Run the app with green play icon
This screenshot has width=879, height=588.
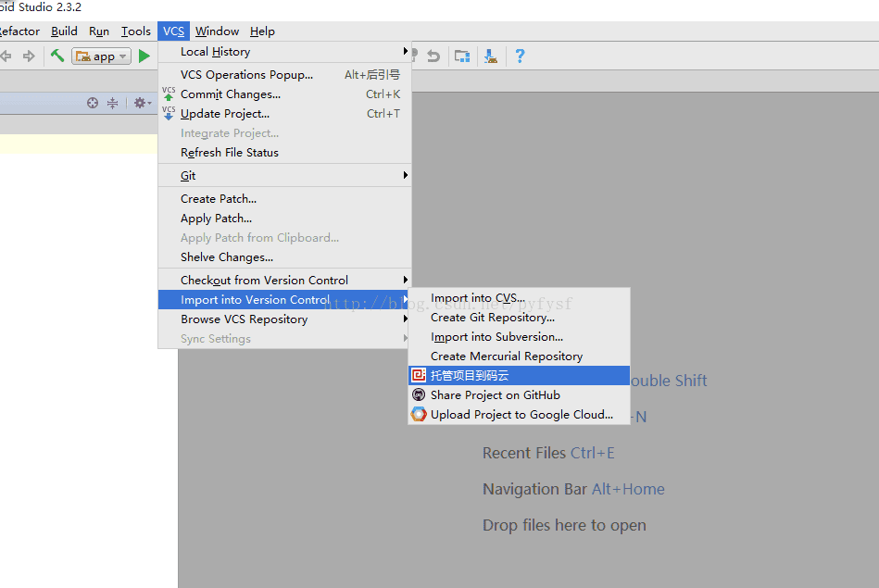tap(144, 56)
